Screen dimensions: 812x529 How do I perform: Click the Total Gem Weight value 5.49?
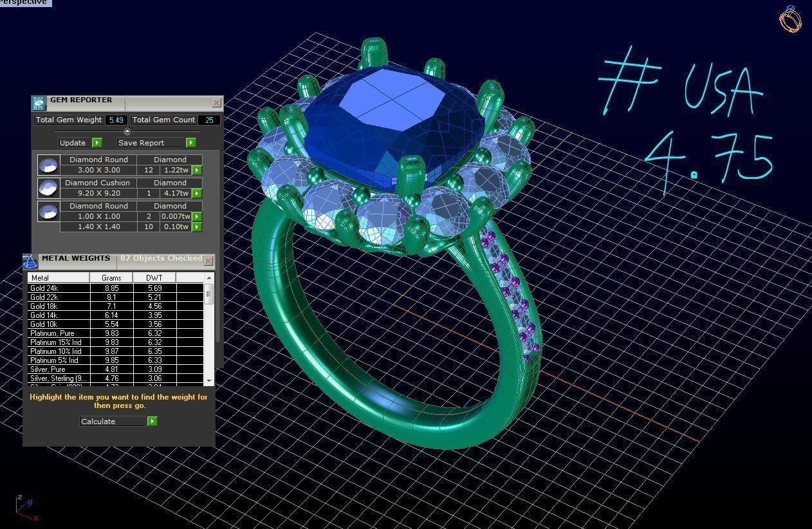click(x=116, y=120)
